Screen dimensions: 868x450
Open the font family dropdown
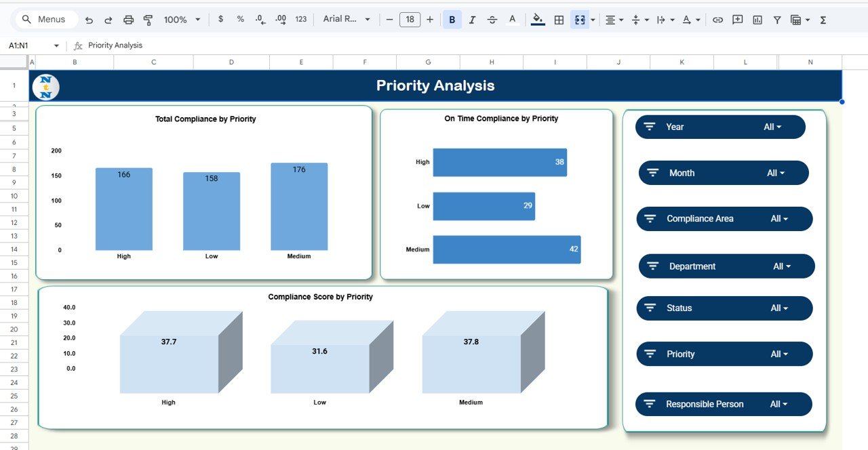(x=347, y=20)
